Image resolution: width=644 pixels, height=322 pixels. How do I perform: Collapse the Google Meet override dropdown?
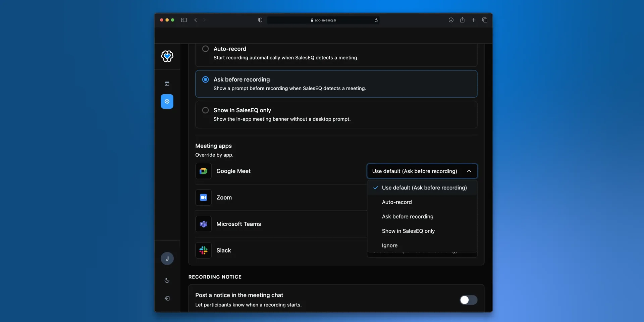(422, 171)
